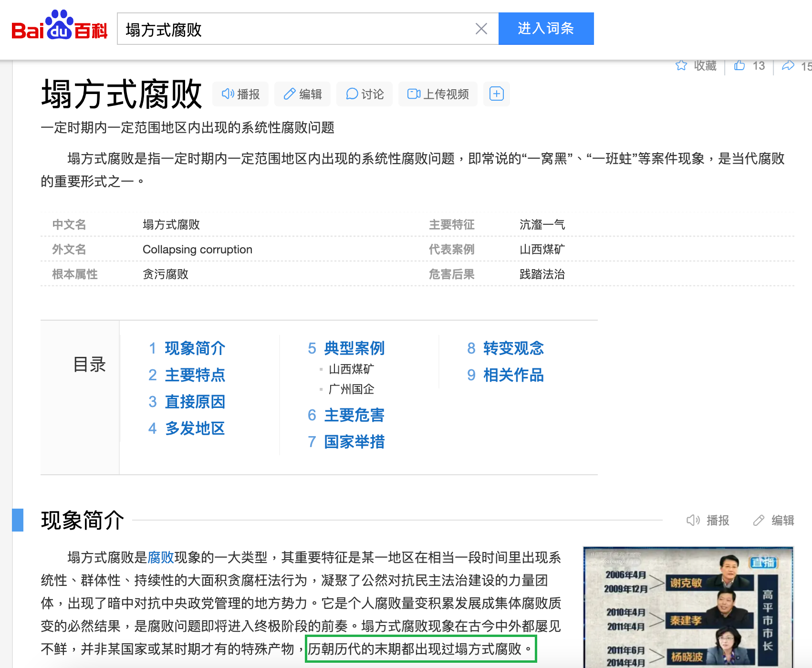This screenshot has width=812, height=668.
Task: Click 播报 in 现象简介 section header
Action: click(x=708, y=520)
